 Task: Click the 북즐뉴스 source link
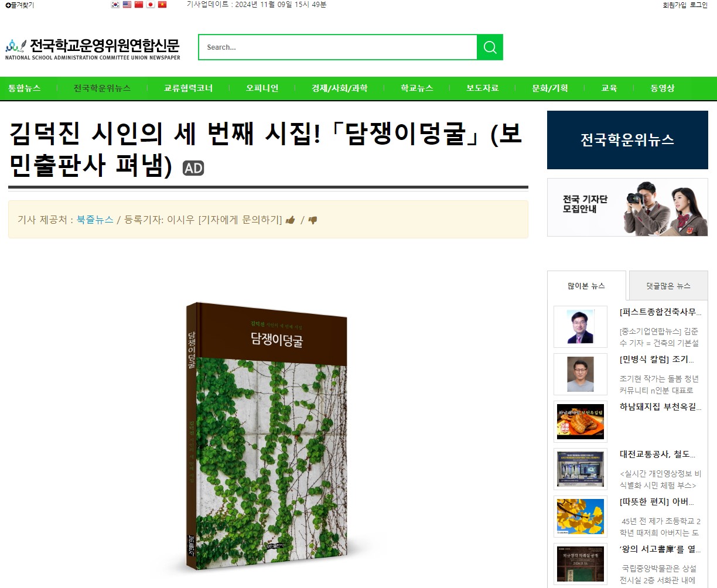click(x=95, y=220)
